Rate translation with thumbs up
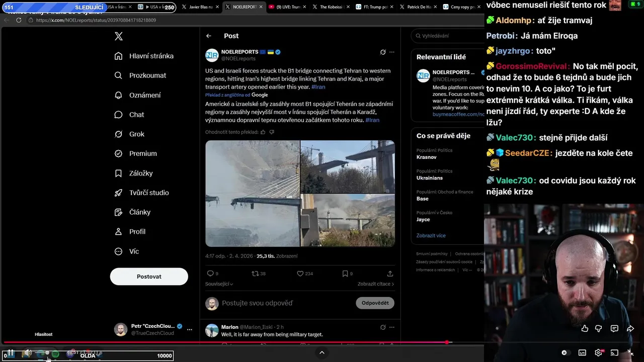644x362 pixels. coord(263,132)
